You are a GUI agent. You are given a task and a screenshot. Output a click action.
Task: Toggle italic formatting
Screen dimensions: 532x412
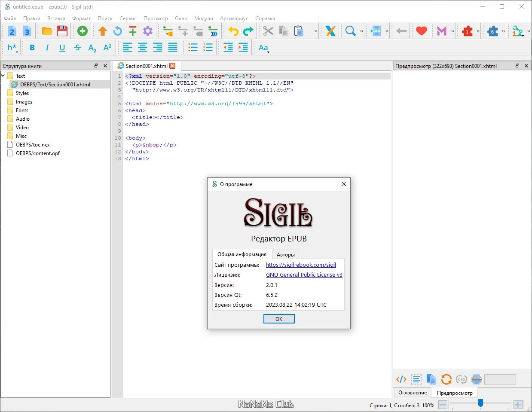(x=47, y=48)
